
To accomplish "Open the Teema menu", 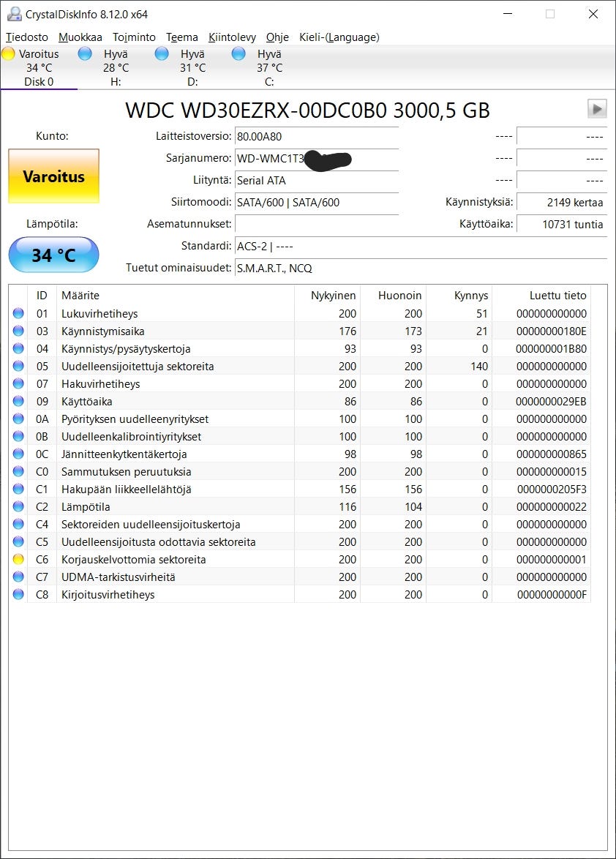I will 181,37.
